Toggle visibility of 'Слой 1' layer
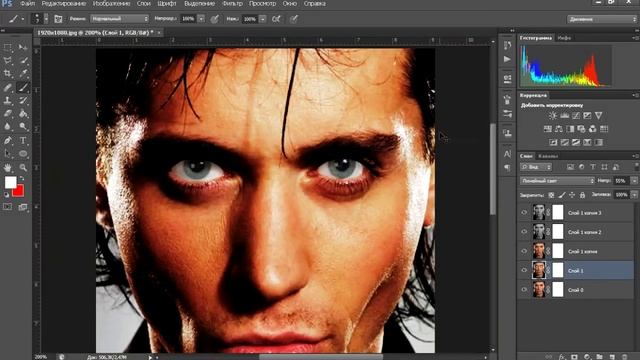The image size is (640, 360). [x=524, y=270]
